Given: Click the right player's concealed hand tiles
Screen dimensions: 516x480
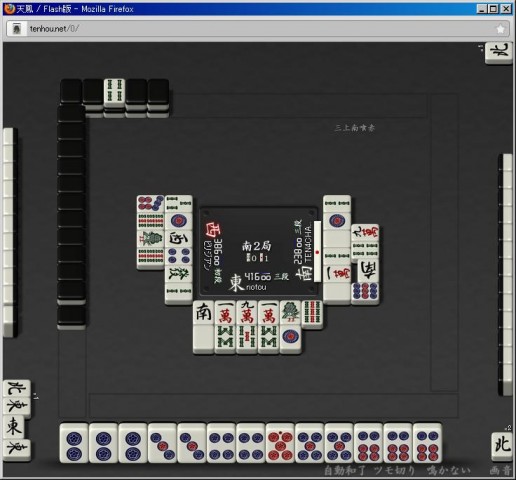Looking at the screenshot, I should 506,275.
